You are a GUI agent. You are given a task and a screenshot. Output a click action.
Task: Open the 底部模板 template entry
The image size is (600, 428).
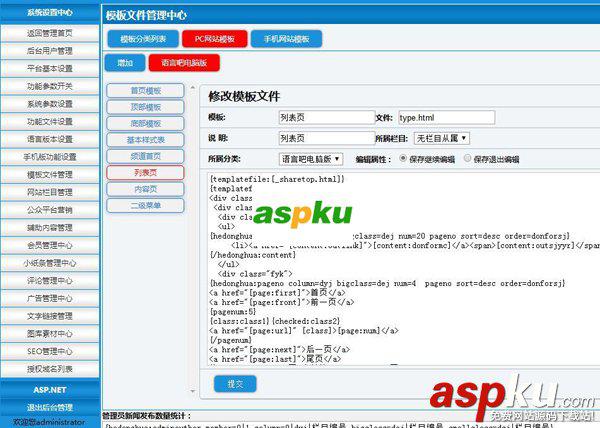click(x=145, y=124)
